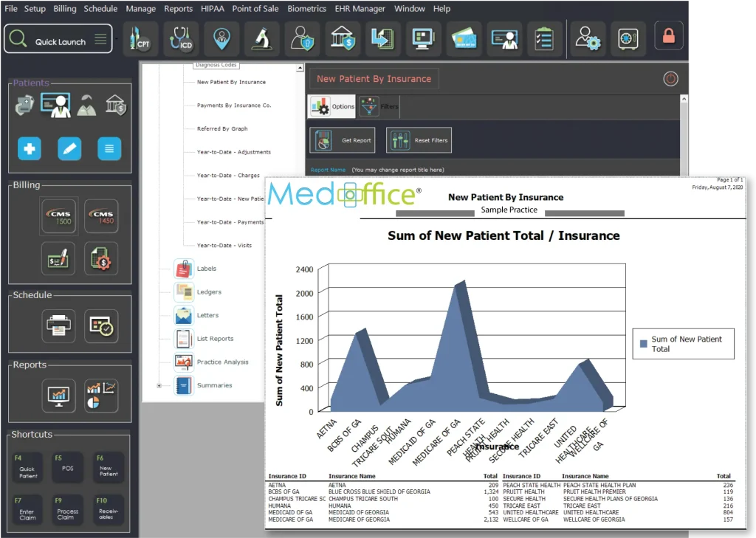Click the F4 Quick Patient shortcut
The image size is (756, 538).
pyautogui.click(x=28, y=467)
